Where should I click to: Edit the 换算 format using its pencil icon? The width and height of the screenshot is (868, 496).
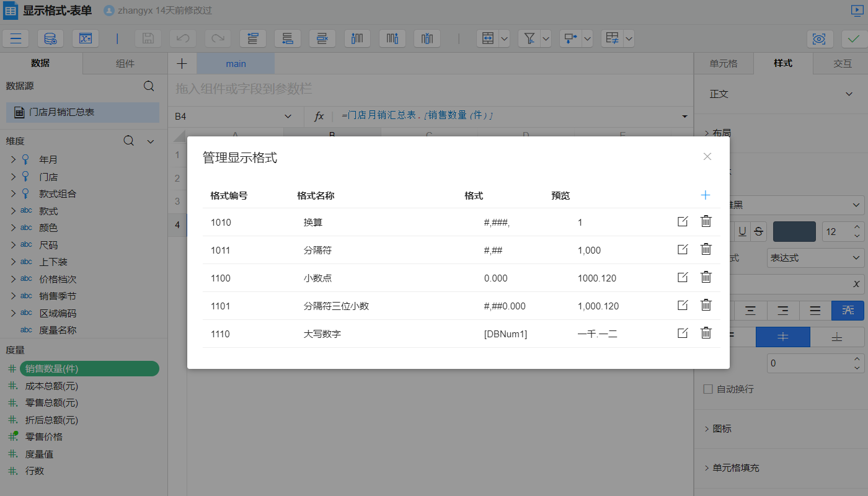(683, 221)
